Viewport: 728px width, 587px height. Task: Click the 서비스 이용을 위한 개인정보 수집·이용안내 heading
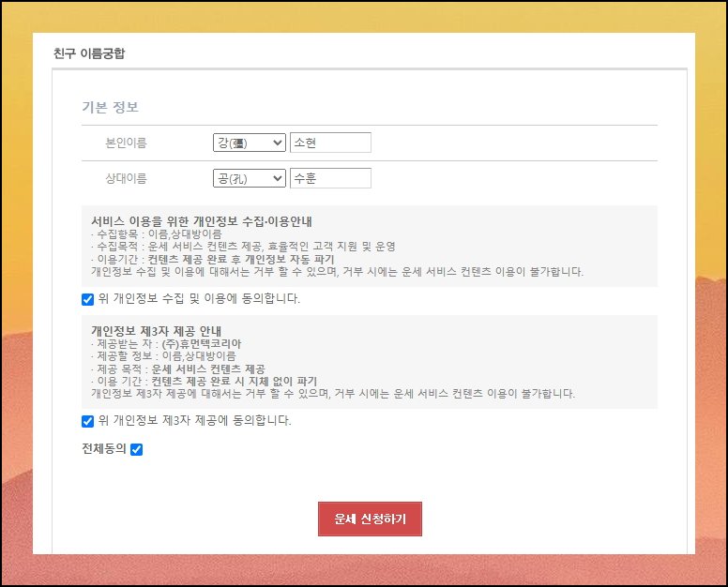[x=202, y=221]
